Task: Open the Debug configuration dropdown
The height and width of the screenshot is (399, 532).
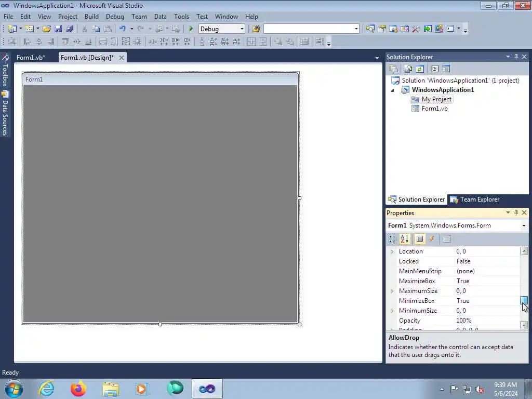Action: pos(242,29)
